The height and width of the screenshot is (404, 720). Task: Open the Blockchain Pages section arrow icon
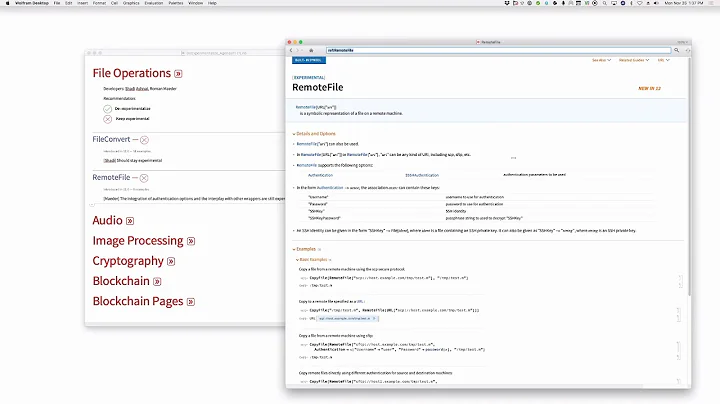(x=191, y=302)
